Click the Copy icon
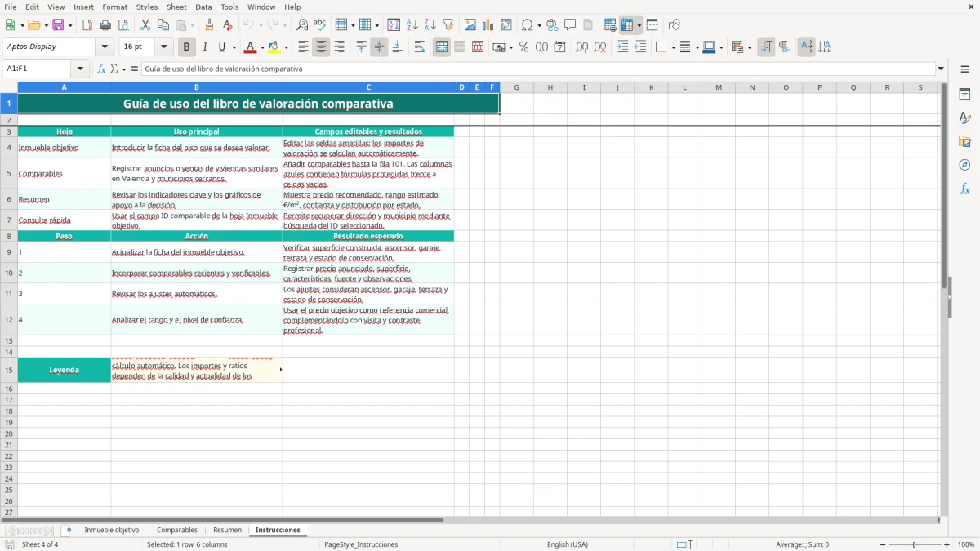Image resolution: width=980 pixels, height=551 pixels. (x=163, y=25)
